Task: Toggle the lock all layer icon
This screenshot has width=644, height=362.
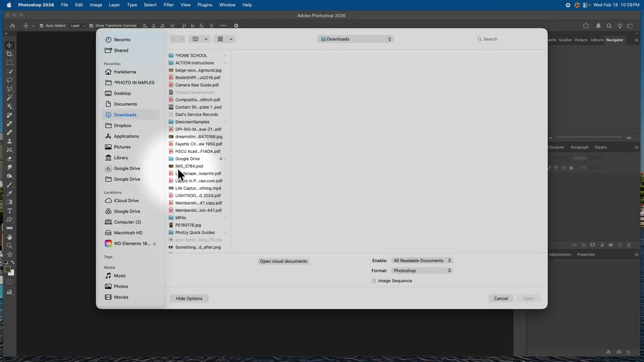Action: pos(571,167)
